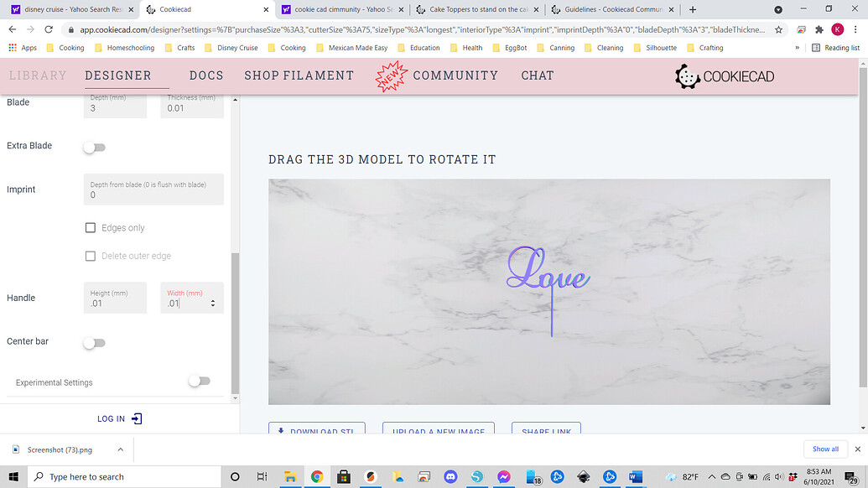The height and width of the screenshot is (488, 868).
Task: Go to the Community page
Action: point(455,75)
